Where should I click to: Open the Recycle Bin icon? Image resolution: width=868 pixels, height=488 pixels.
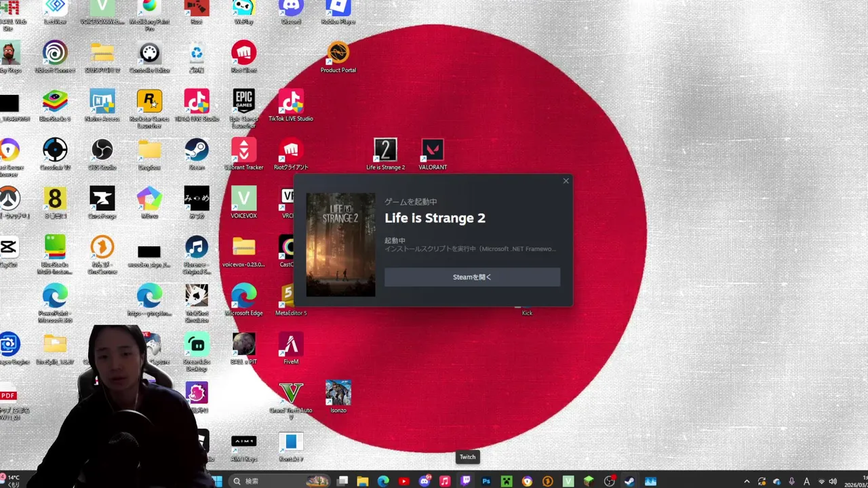click(x=197, y=58)
